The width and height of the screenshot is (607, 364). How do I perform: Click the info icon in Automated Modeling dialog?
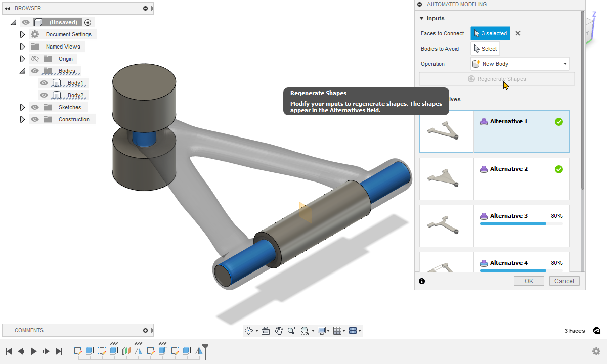tap(422, 281)
